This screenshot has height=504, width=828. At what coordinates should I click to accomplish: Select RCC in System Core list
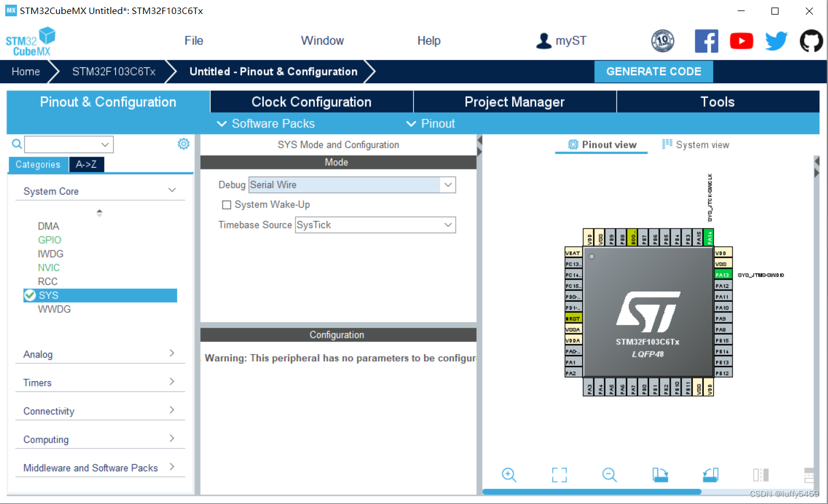pyautogui.click(x=48, y=281)
